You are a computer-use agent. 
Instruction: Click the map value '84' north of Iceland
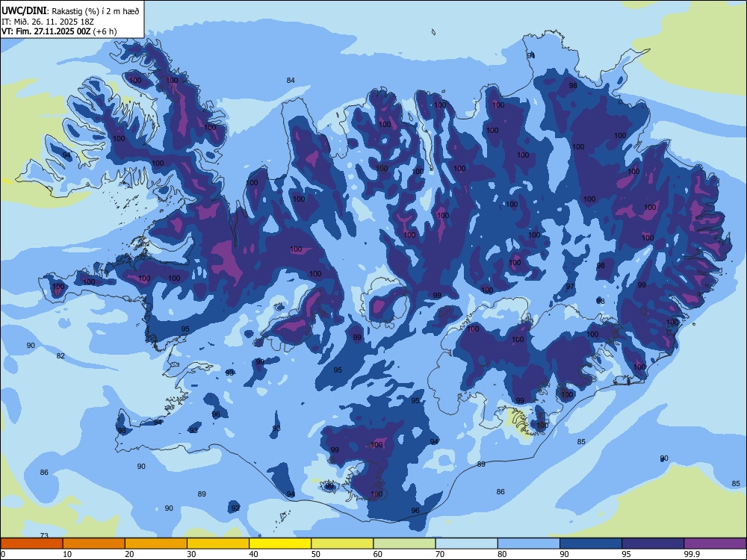pos(291,81)
